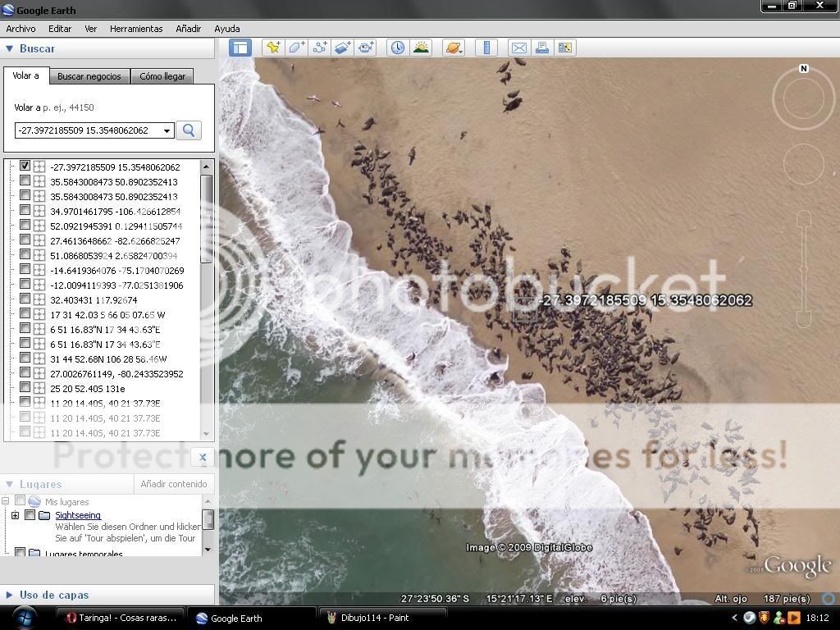Click the move joystick control
This screenshot has width=840, height=630.
[804, 164]
